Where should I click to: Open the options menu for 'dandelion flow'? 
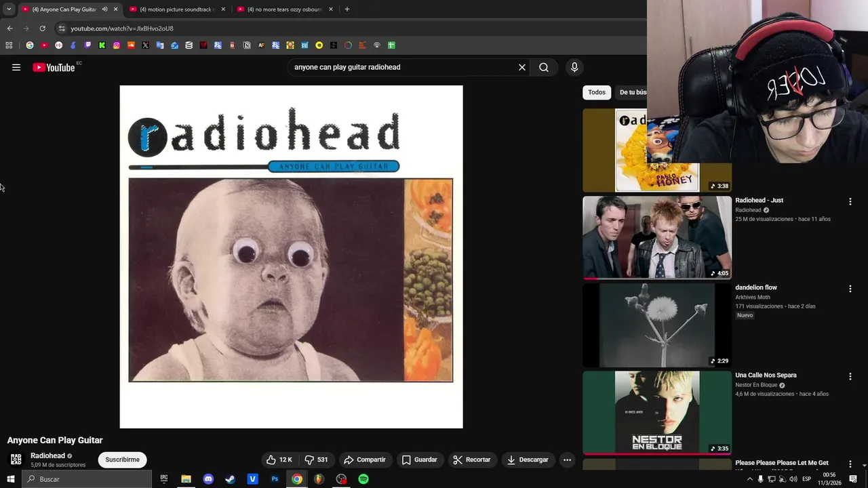coord(850,289)
